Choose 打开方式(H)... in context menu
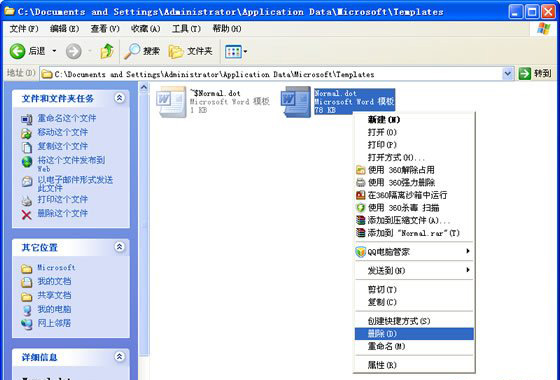Viewport: 560px width, 380px height. pos(414,157)
